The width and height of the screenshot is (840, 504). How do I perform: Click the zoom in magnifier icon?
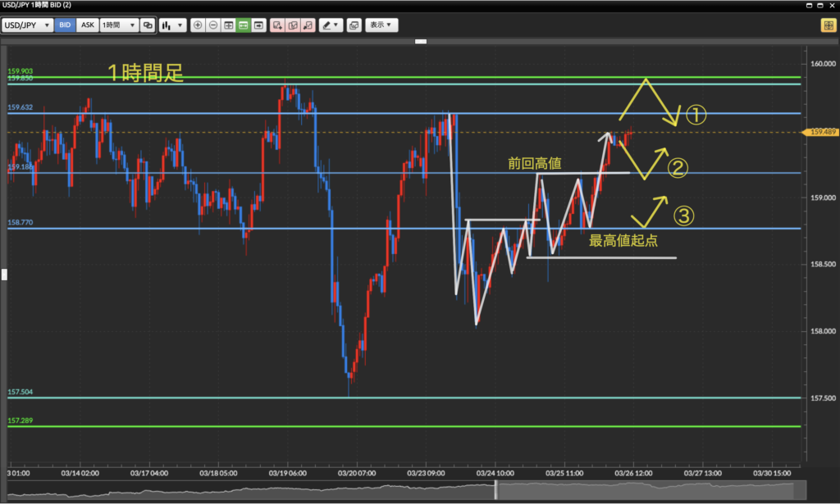198,25
